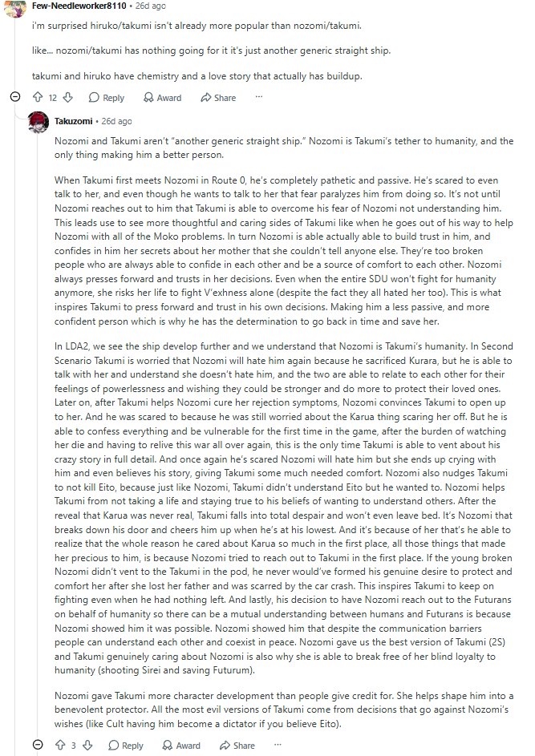Open Takuzomi's 26d ago timestamp

[x=116, y=121]
